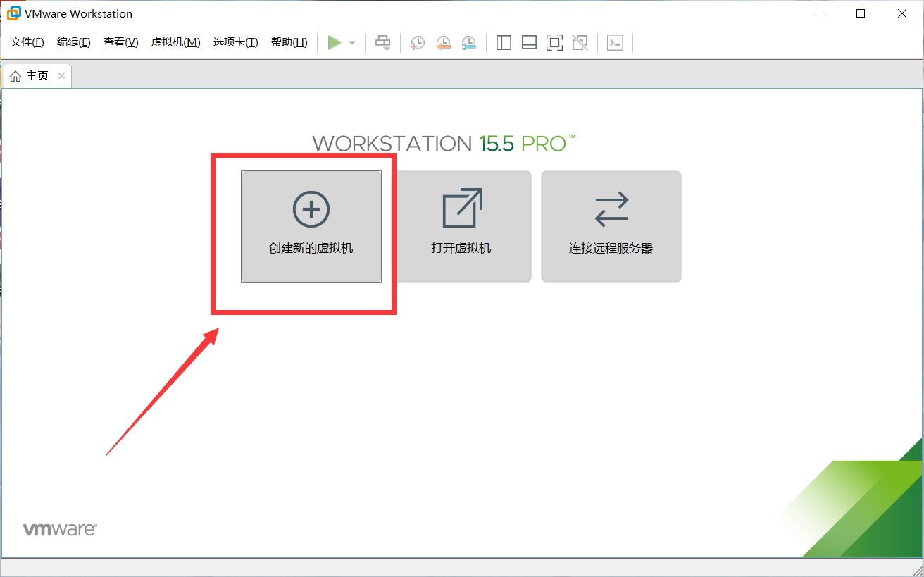The image size is (924, 577).
Task: Open the 编辑(E) menu
Action: point(74,42)
